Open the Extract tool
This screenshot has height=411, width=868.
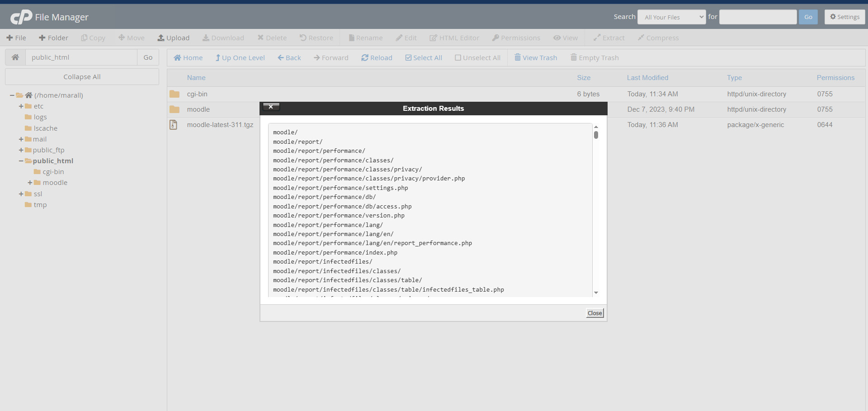click(x=609, y=38)
